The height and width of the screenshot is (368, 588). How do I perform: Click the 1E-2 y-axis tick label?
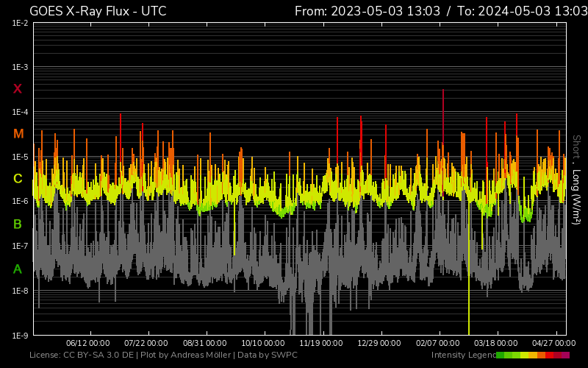click(x=20, y=23)
